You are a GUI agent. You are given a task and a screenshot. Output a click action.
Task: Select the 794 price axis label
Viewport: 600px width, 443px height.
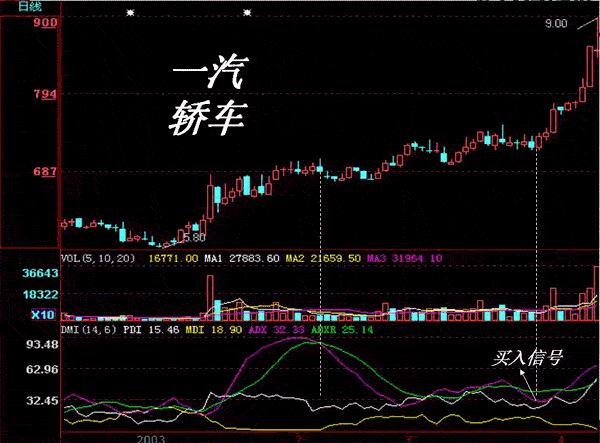click(45, 94)
